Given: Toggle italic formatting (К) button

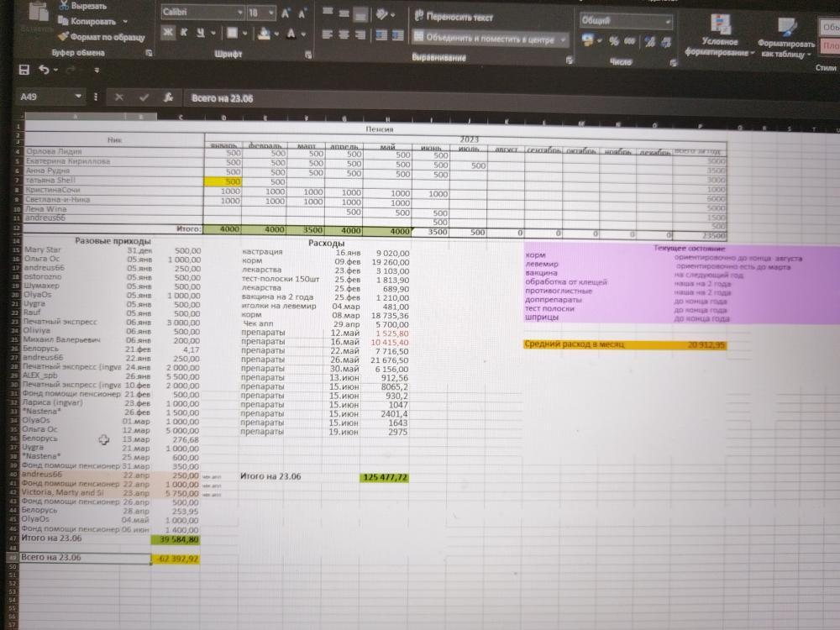Looking at the screenshot, I should (184, 33).
